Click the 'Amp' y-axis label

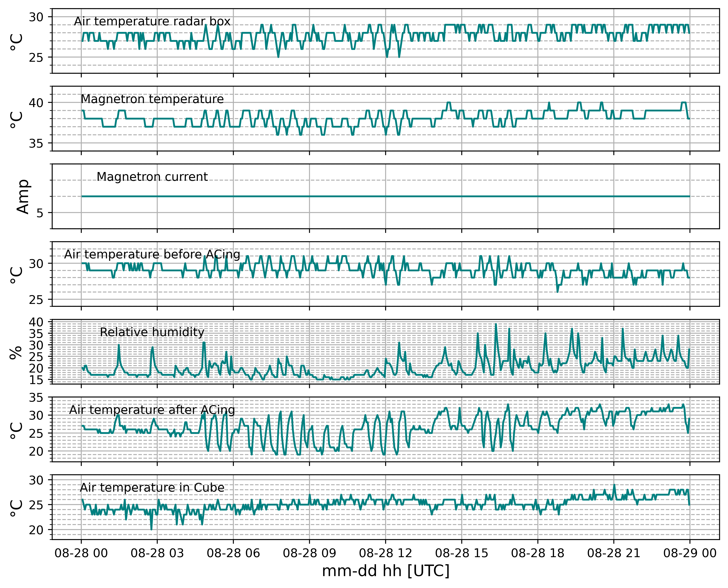pyautogui.click(x=23, y=197)
